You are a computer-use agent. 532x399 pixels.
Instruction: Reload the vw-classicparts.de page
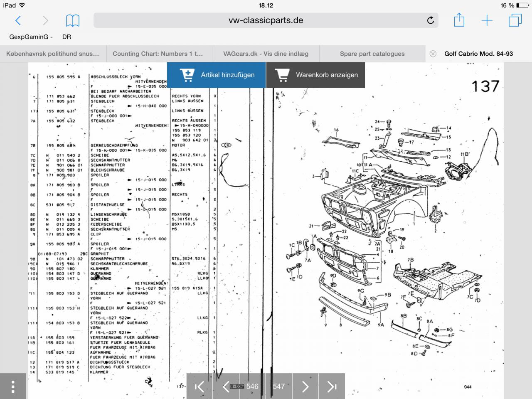[x=430, y=20]
